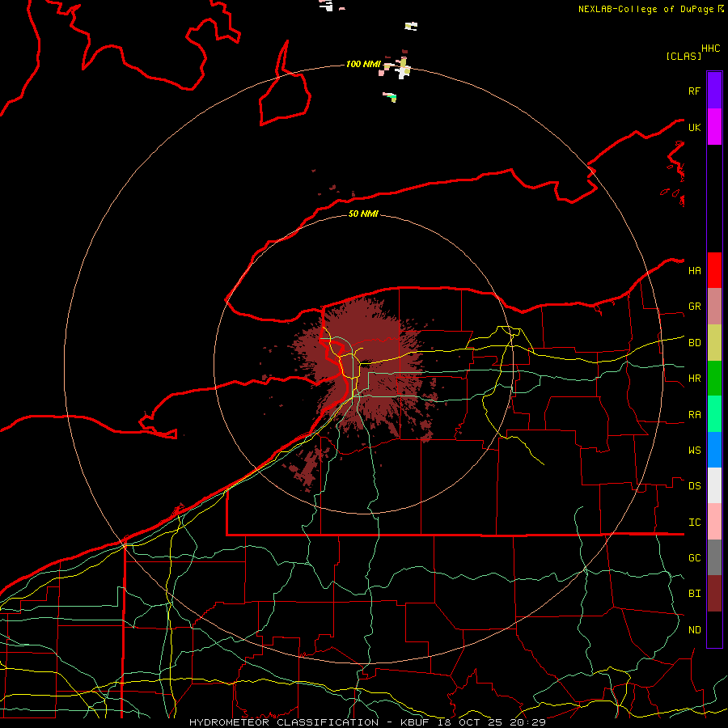728x728 pixels.
Task: Click the white DS legend swatch
Action: pyautogui.click(x=714, y=485)
